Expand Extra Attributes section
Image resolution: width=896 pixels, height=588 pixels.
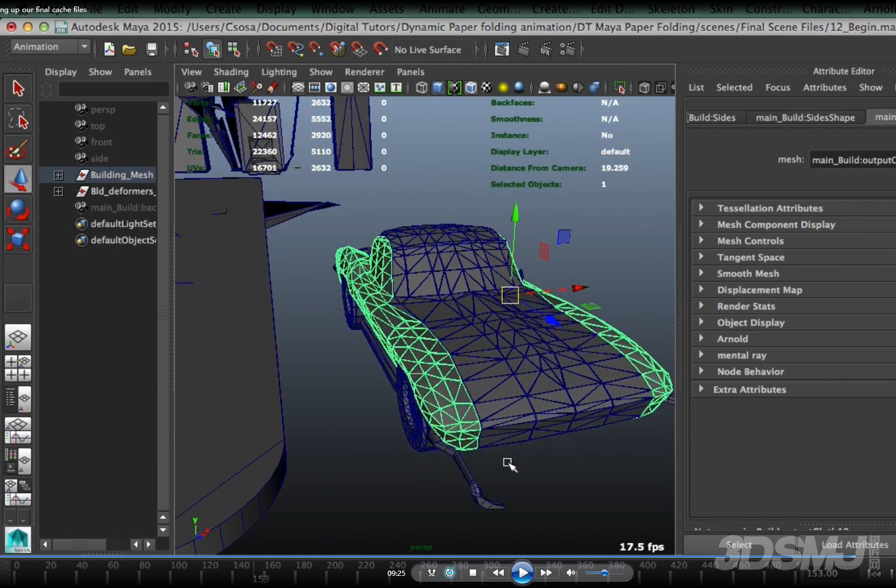click(701, 389)
